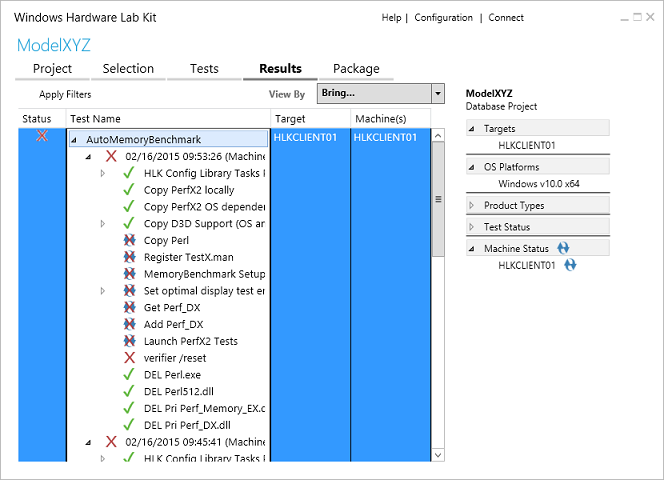
Task: Open the Results tab
Action: (280, 69)
